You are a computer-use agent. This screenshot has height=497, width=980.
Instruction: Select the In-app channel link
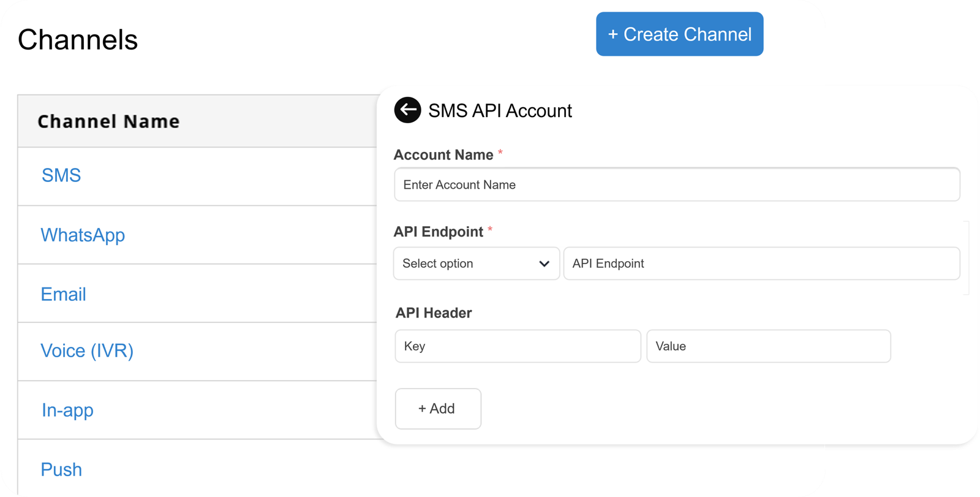click(67, 410)
